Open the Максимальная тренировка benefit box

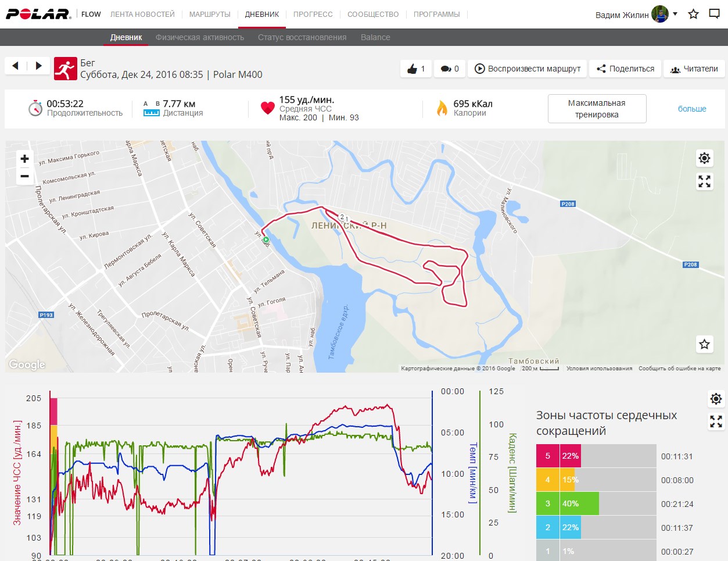click(x=597, y=109)
